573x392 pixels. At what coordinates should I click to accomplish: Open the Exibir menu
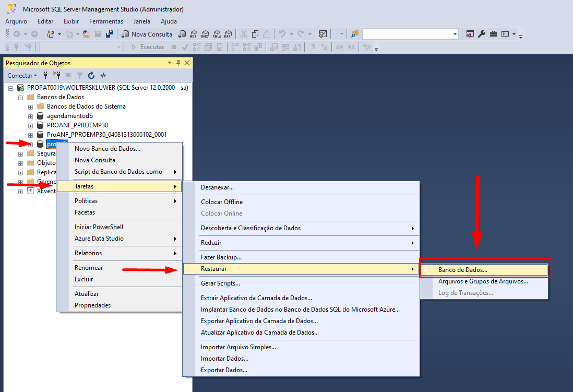click(x=71, y=21)
